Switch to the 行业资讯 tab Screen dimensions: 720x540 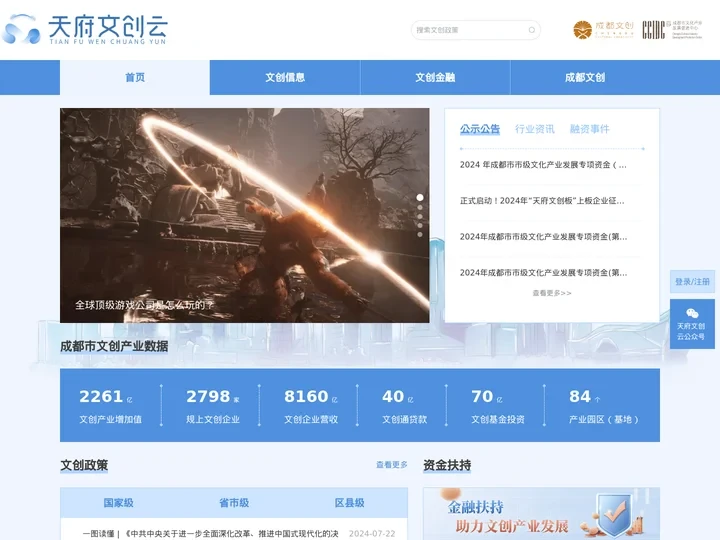coord(534,129)
